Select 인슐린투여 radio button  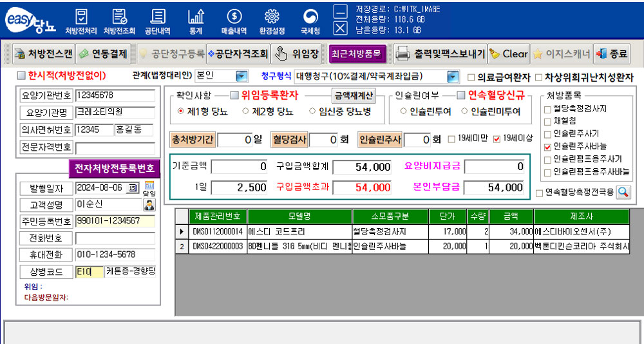(403, 111)
